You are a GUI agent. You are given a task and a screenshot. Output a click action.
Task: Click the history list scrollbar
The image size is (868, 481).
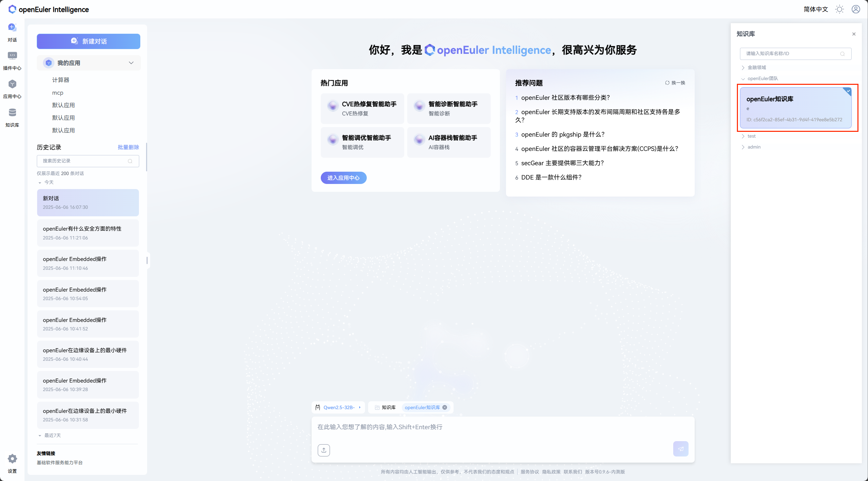[x=146, y=157]
